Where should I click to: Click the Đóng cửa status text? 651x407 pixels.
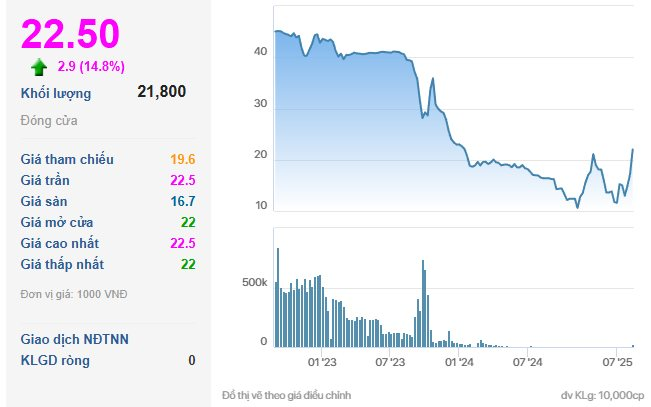(x=49, y=121)
